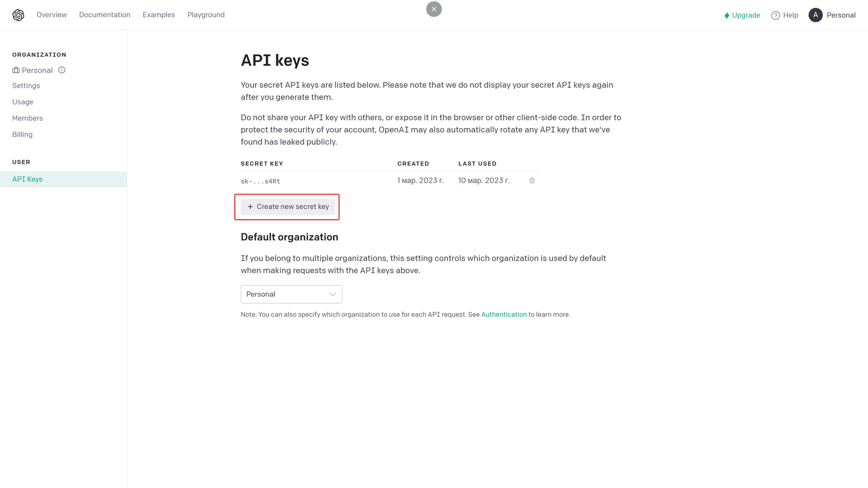Open the Examples section
The image size is (868, 488).
(159, 14)
